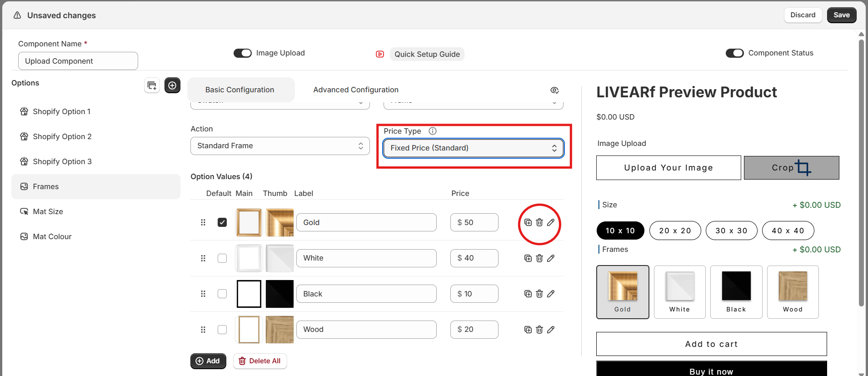Viewport: 868px width, 376px height.
Task: Select Shopify Option 3 in options list
Action: (96, 161)
